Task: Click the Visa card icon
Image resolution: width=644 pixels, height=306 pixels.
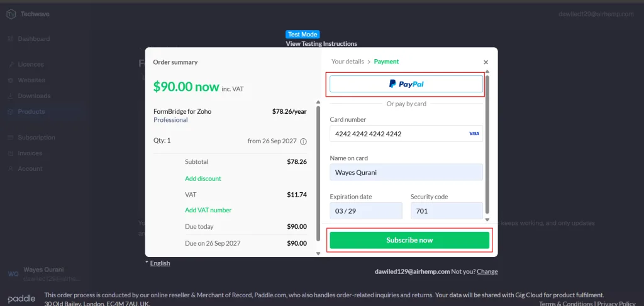Action: click(x=474, y=134)
